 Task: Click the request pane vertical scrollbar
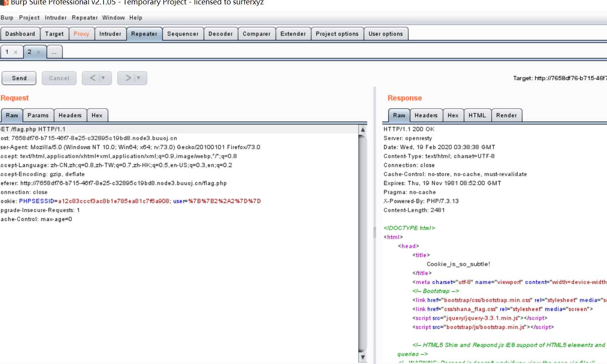[x=363, y=243]
